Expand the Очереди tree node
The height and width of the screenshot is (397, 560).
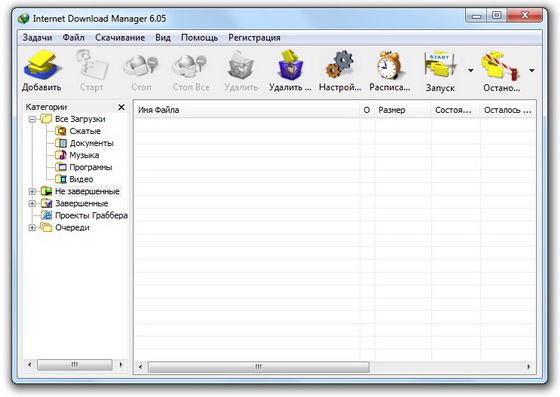[x=32, y=228]
